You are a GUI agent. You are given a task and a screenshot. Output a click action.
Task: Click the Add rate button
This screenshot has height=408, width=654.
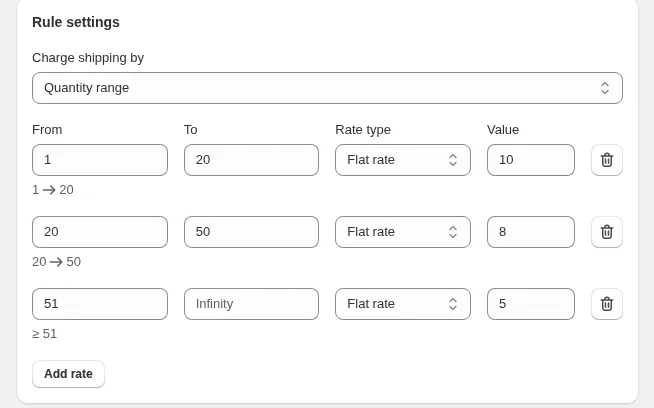[68, 374]
